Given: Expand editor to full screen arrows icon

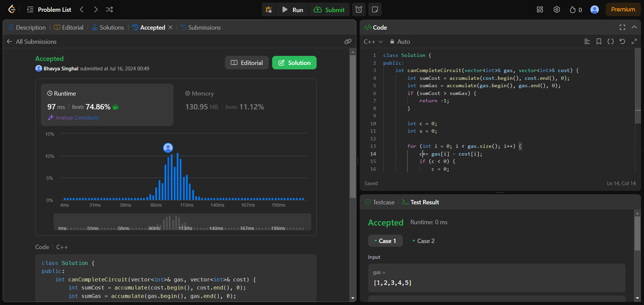Looking at the screenshot, I should click(634, 41).
